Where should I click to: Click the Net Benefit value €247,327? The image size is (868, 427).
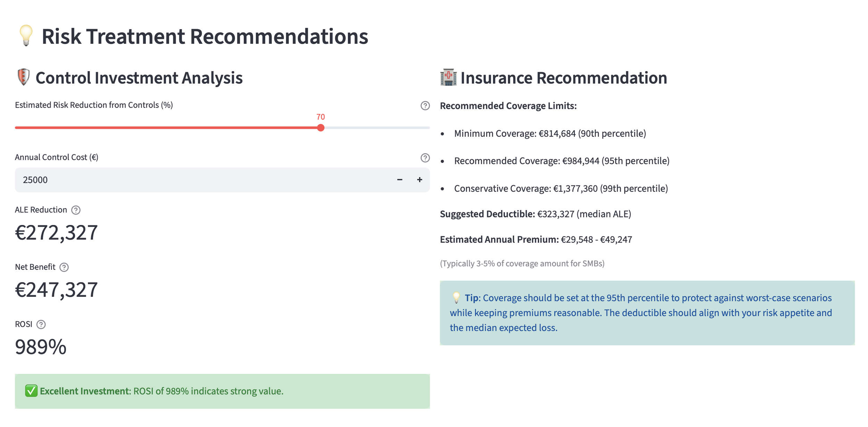56,290
